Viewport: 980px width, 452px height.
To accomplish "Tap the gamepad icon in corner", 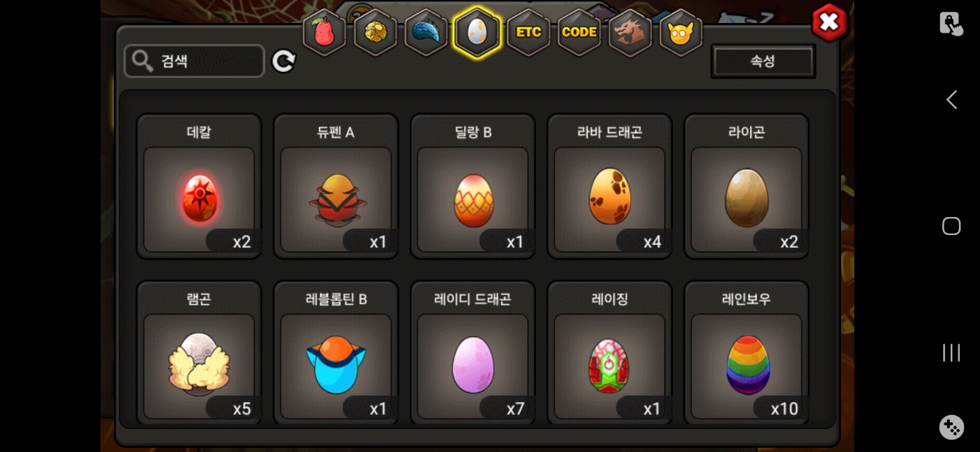I will [951, 427].
